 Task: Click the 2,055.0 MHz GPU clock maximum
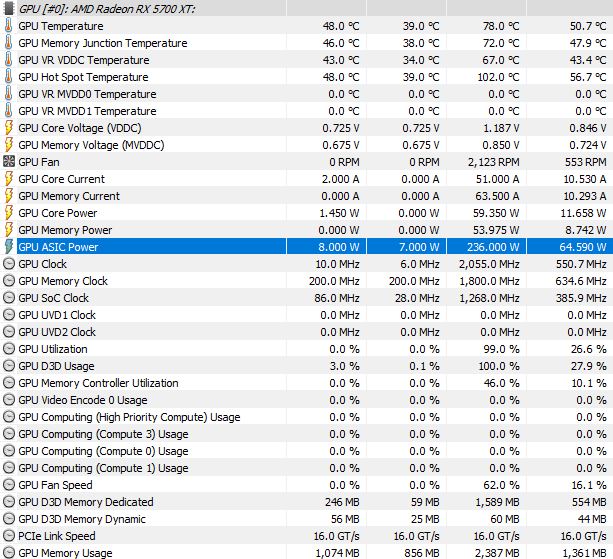click(x=489, y=264)
